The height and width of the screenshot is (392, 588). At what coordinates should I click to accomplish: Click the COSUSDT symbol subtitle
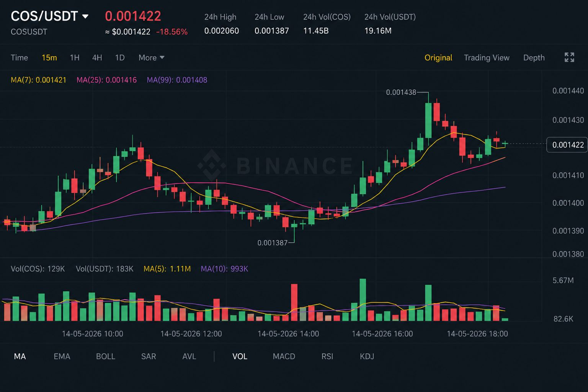coord(29,32)
